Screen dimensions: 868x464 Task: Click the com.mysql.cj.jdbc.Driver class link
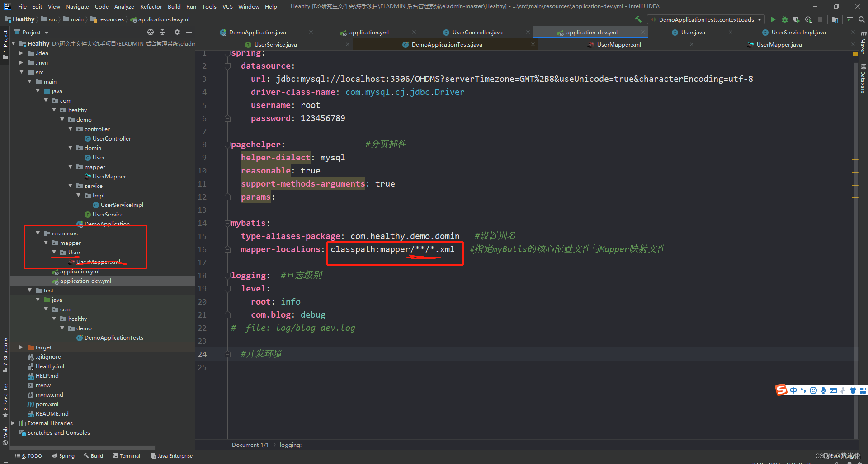pos(405,92)
